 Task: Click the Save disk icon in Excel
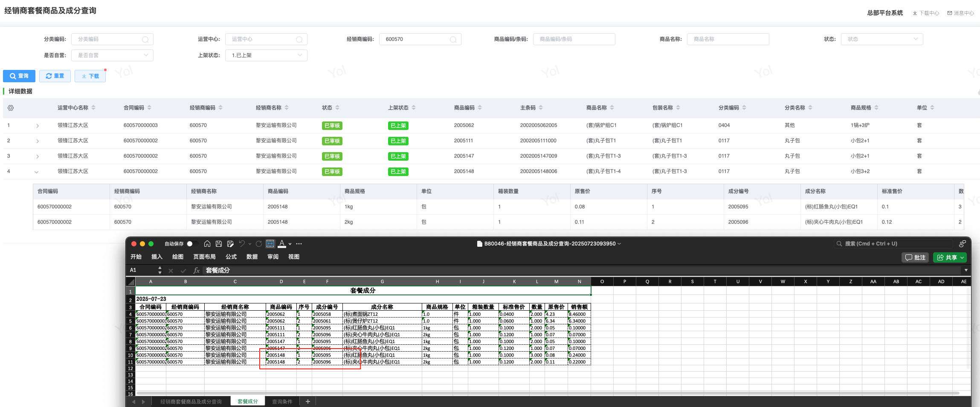pos(219,244)
